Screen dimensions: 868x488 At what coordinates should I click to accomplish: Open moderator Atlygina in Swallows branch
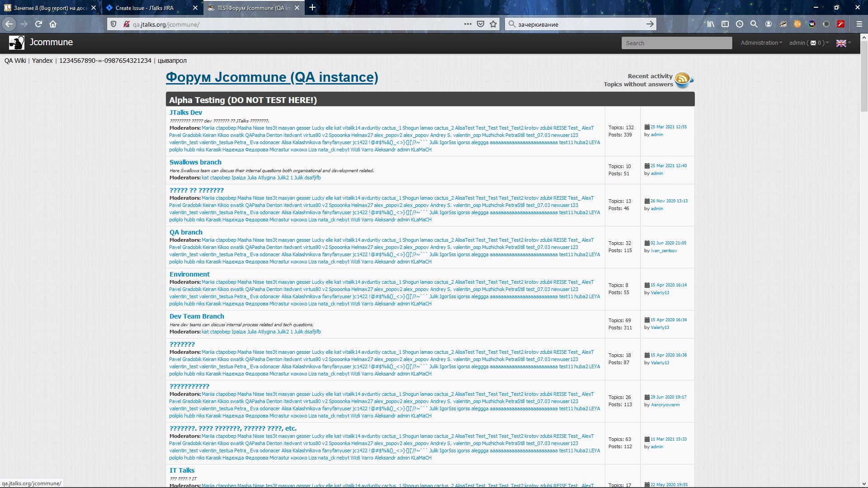click(266, 178)
